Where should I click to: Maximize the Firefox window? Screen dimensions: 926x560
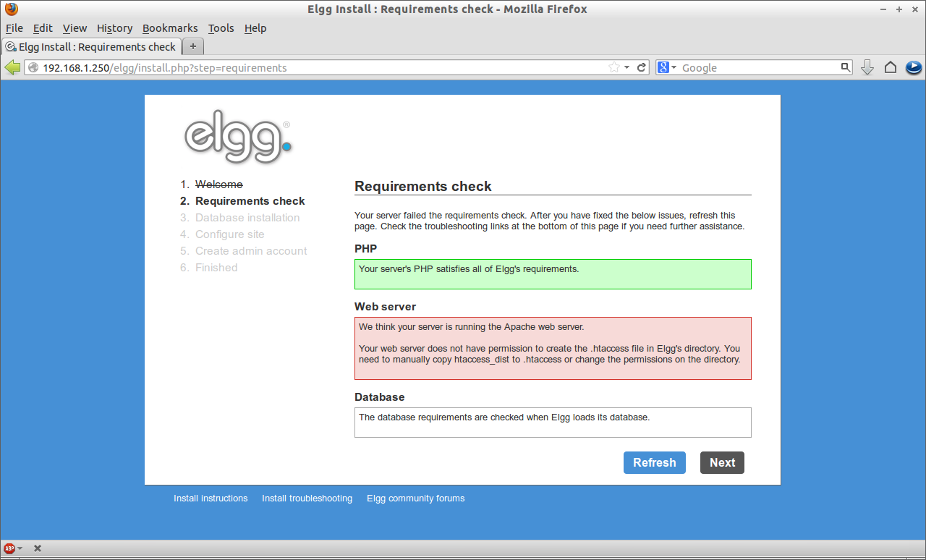coord(899,9)
